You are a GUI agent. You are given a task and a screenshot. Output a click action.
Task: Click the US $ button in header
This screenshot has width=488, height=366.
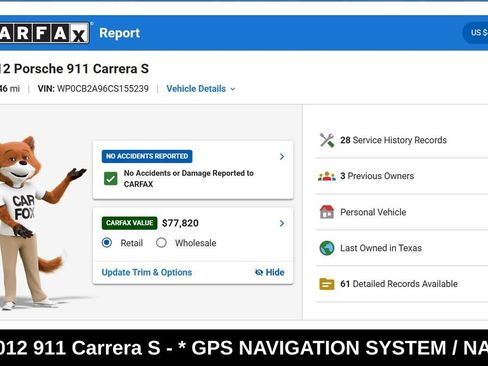tap(475, 33)
